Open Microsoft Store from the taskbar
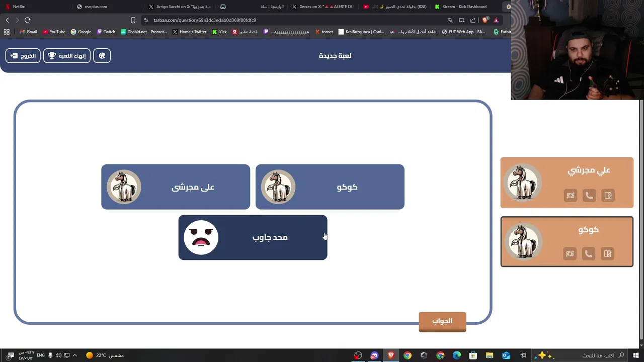Viewport: 644px width, 362px height. click(x=473, y=355)
